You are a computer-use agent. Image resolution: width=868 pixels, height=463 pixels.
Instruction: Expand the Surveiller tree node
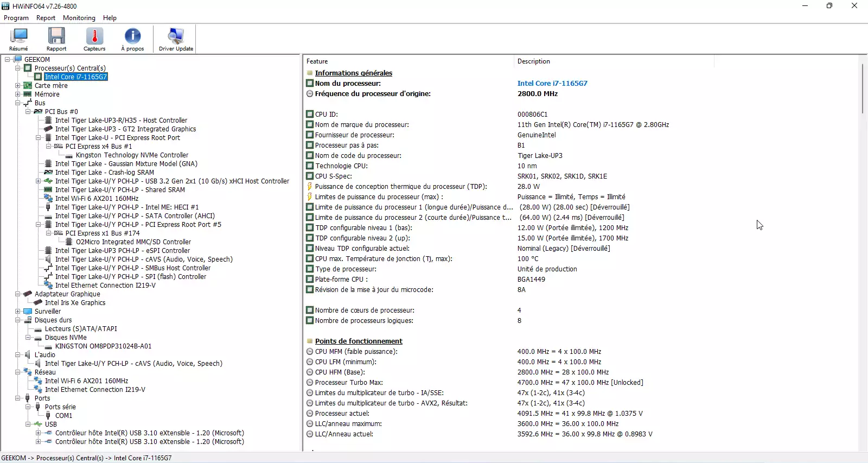pos(18,312)
